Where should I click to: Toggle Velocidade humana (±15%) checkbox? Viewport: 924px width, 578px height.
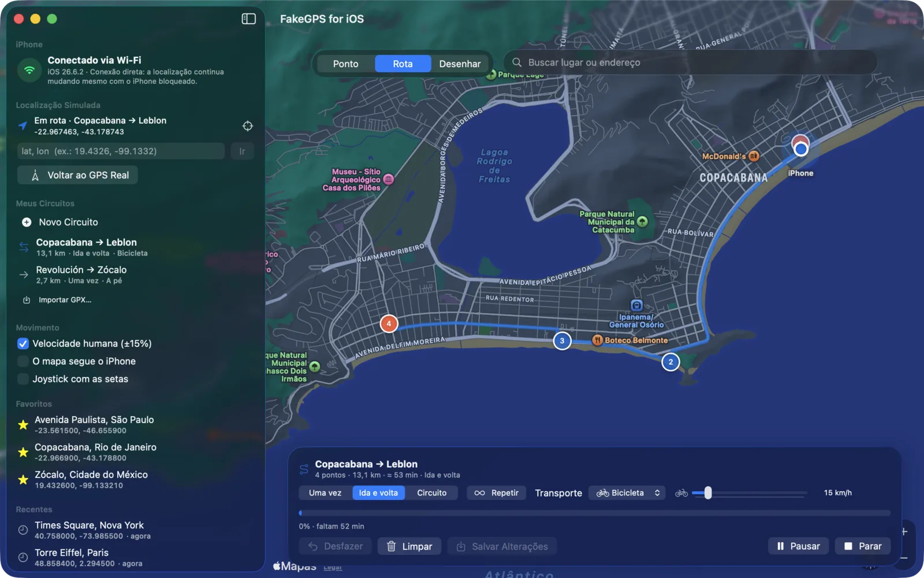pos(23,344)
